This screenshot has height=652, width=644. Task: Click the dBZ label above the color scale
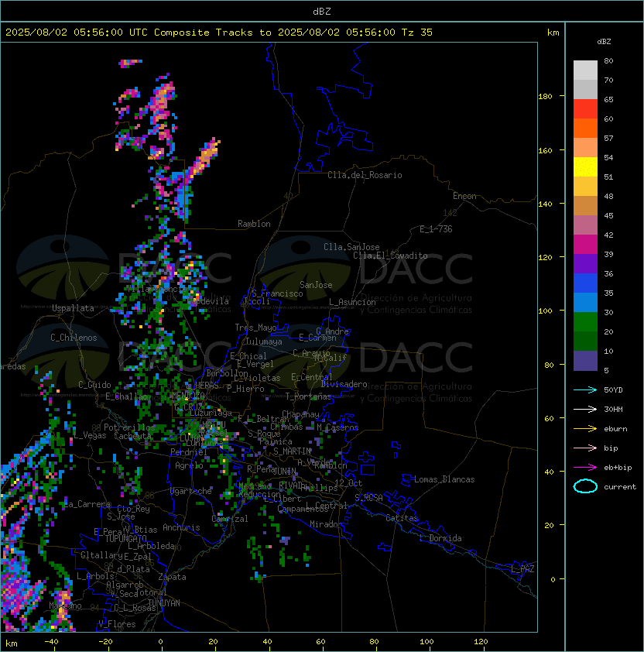[604, 42]
